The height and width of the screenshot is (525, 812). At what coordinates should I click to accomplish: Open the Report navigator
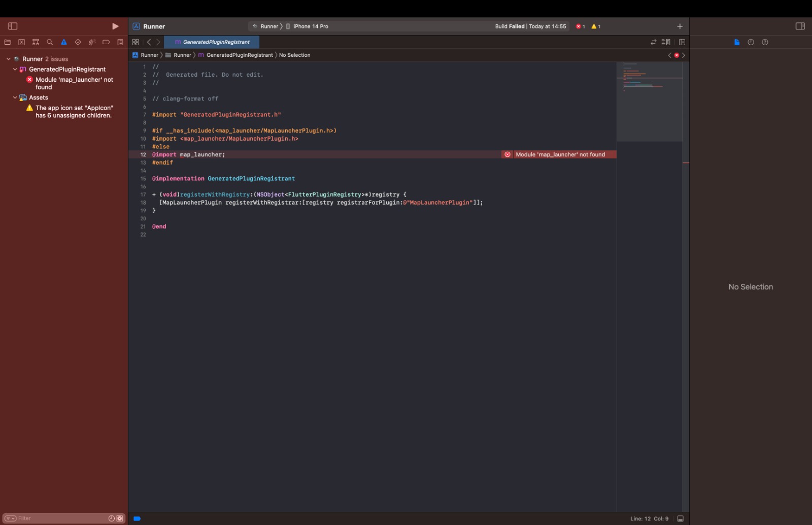[119, 42]
